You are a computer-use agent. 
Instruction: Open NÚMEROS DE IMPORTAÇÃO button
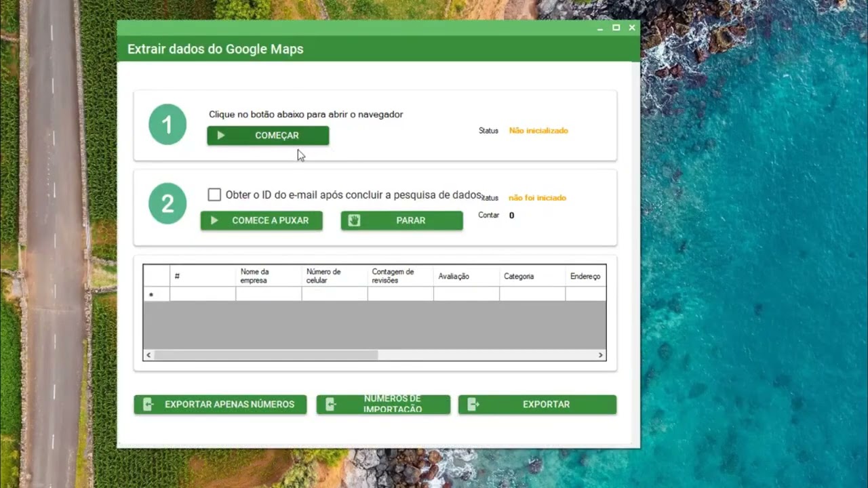(383, 405)
